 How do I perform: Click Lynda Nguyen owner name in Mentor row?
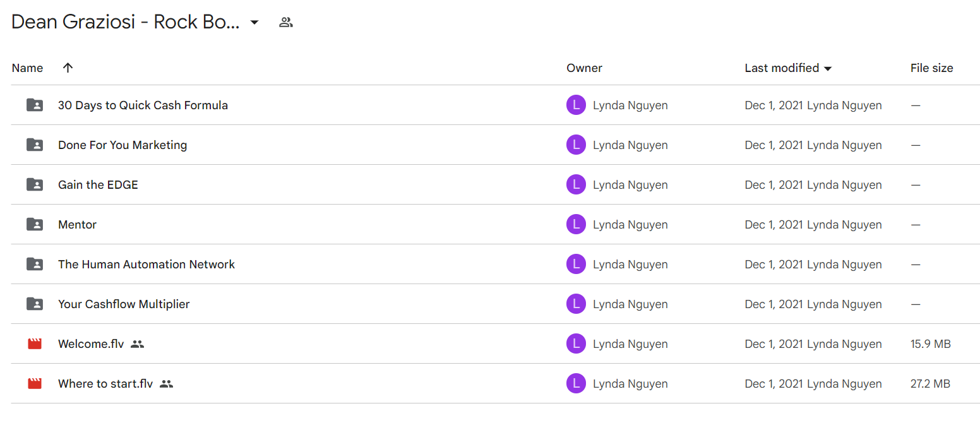630,225
